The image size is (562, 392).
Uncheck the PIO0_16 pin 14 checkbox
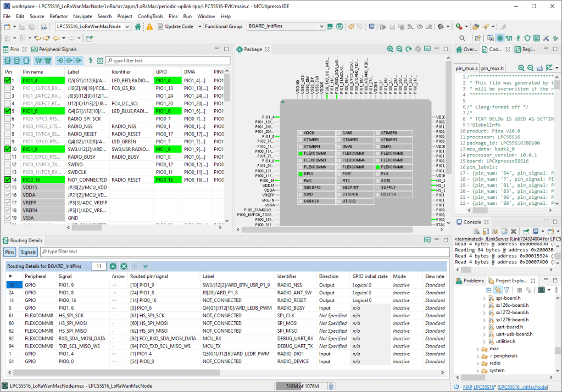coord(7,180)
